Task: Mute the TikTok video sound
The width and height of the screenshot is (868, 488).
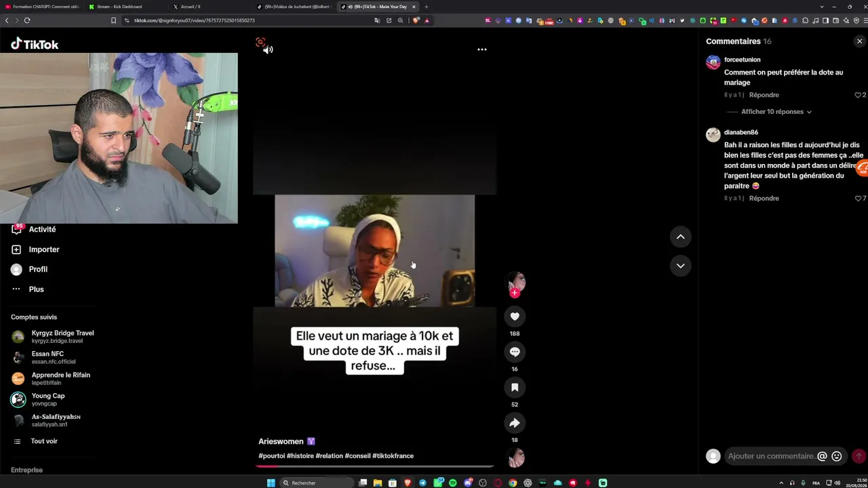Action: pos(268,49)
